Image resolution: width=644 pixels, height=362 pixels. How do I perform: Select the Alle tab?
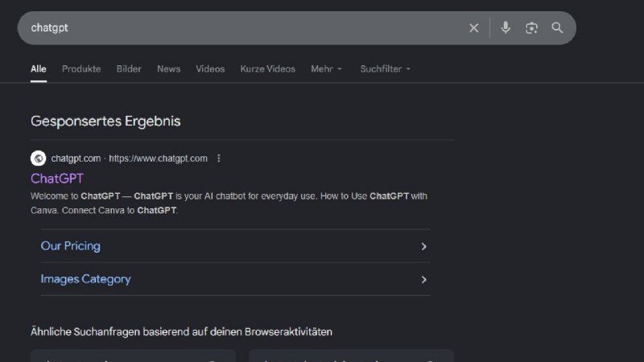pos(38,69)
